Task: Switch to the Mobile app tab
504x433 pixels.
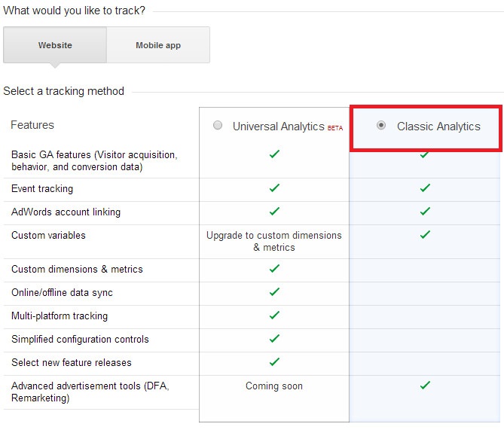Action: coord(158,45)
